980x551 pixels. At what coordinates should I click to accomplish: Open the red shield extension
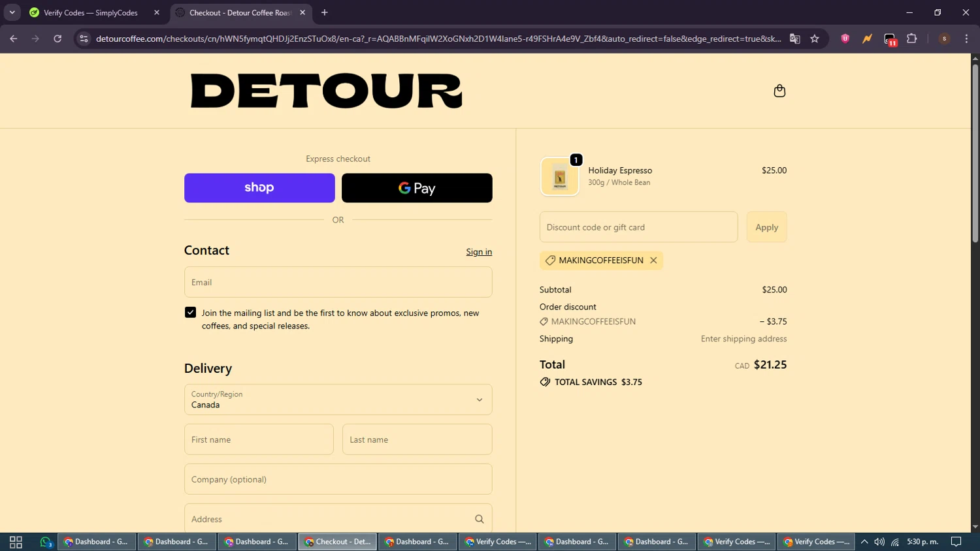[x=845, y=39]
